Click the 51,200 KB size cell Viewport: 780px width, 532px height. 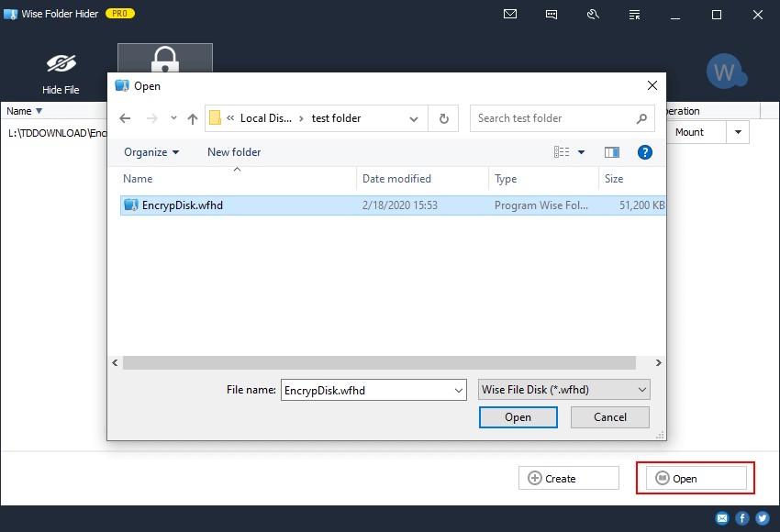coord(641,205)
